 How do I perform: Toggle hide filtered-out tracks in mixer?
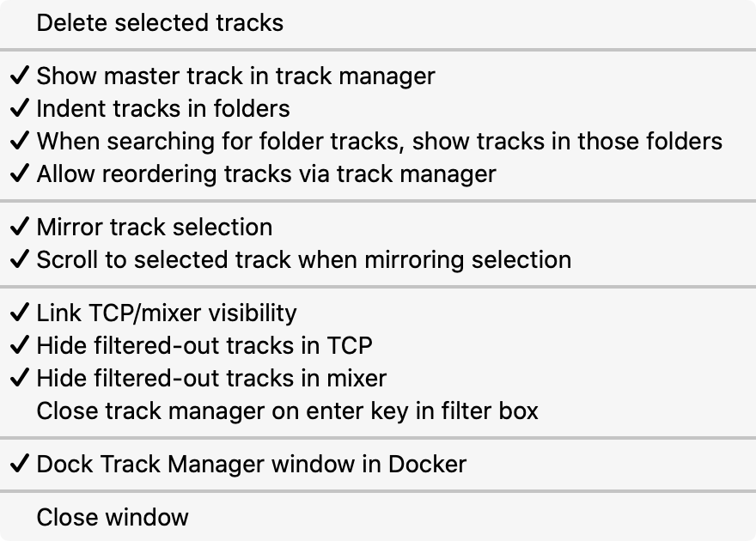point(180,378)
